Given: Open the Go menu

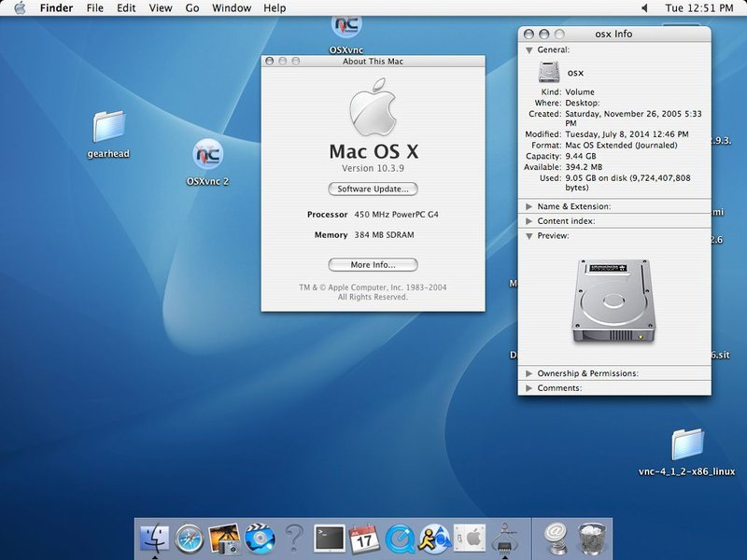Looking at the screenshot, I should point(192,8).
